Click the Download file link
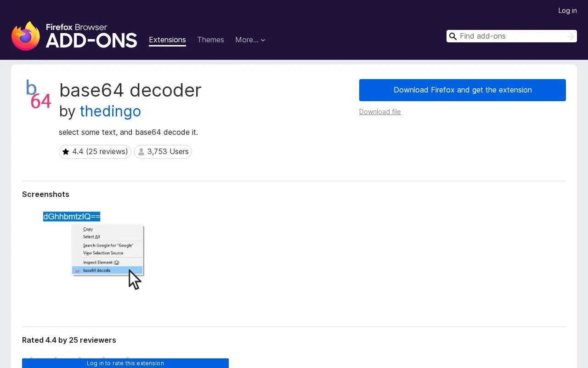 (x=380, y=112)
